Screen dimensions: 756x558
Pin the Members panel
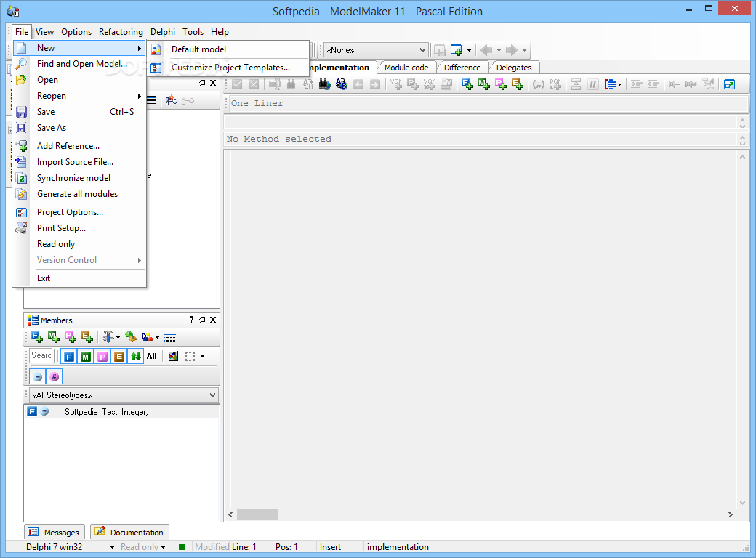(191, 320)
